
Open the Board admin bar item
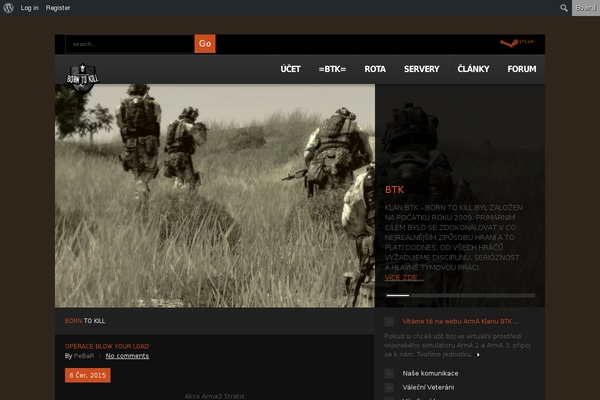coord(586,8)
